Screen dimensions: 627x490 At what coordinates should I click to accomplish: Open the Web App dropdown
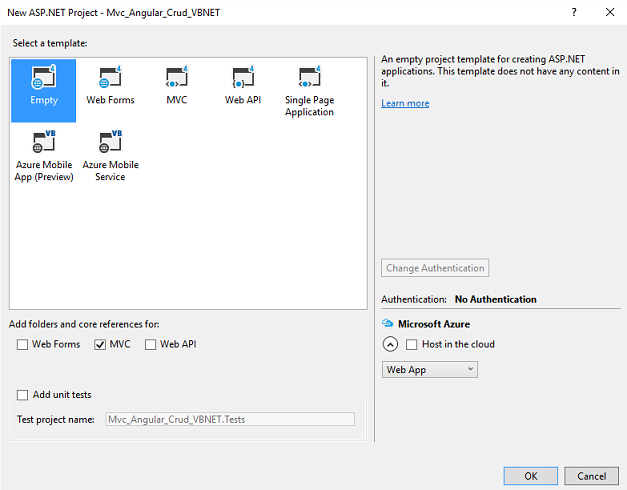point(429,370)
